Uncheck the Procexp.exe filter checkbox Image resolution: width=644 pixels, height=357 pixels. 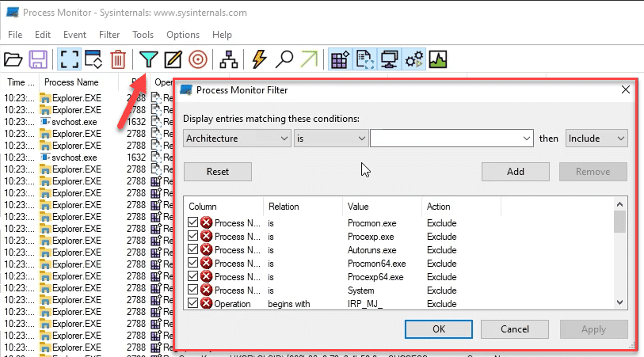[x=192, y=236]
